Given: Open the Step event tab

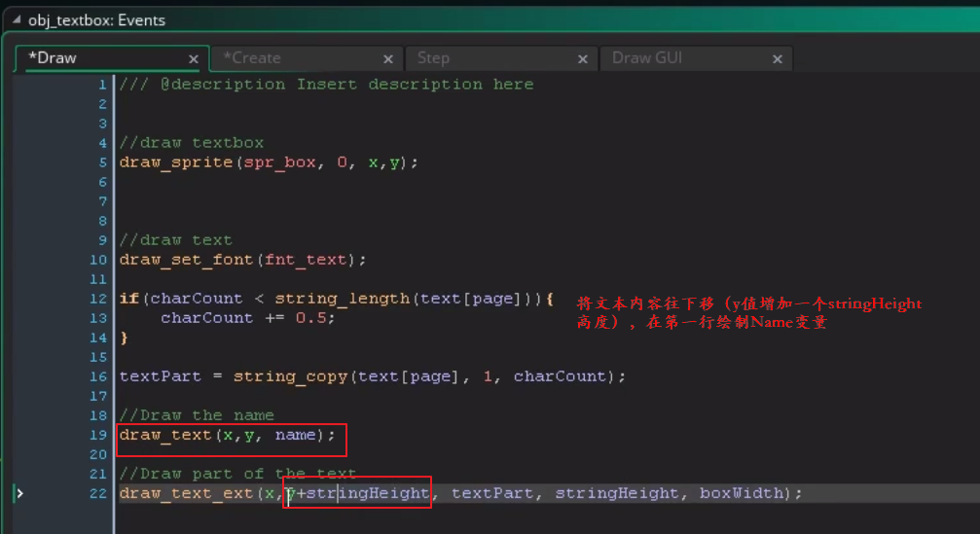Looking at the screenshot, I should 501,58.
